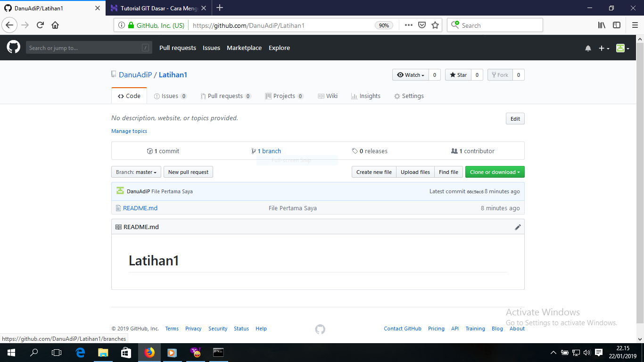Open the user avatar profile menu
Image resolution: width=644 pixels, height=362 pixels.
pyautogui.click(x=623, y=48)
